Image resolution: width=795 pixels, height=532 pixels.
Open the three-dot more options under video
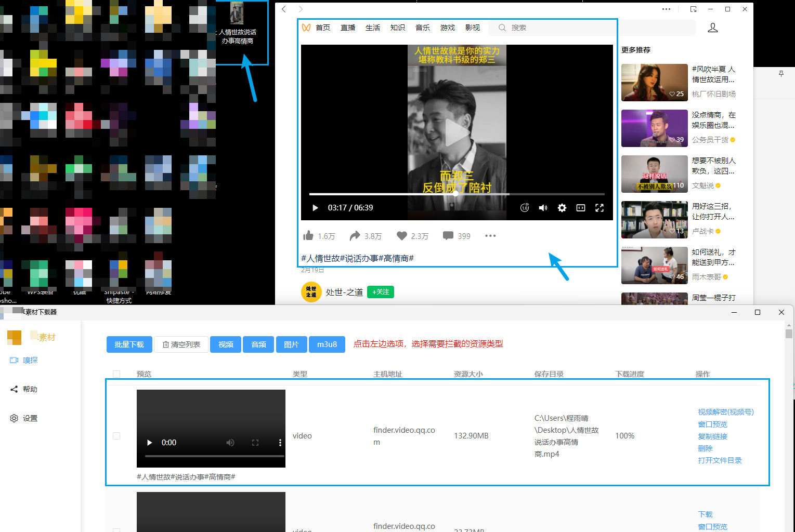[490, 236]
